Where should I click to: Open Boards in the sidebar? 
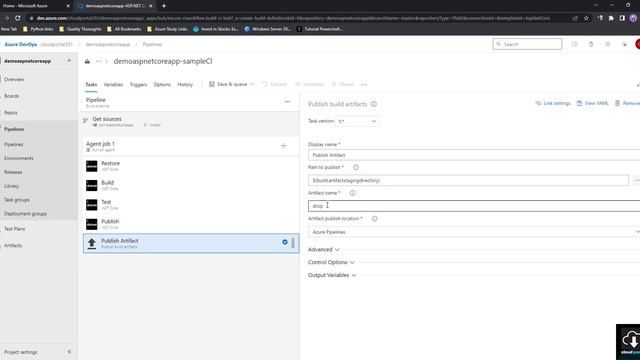point(11,96)
